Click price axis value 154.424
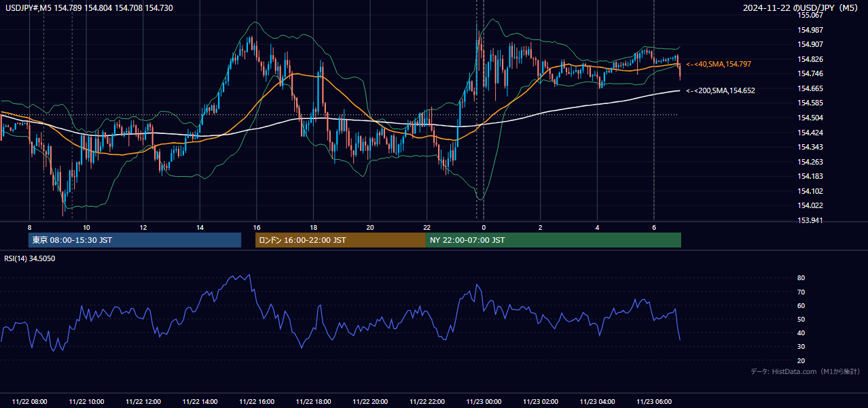Screen dimensions: 868x408 (x=810, y=133)
